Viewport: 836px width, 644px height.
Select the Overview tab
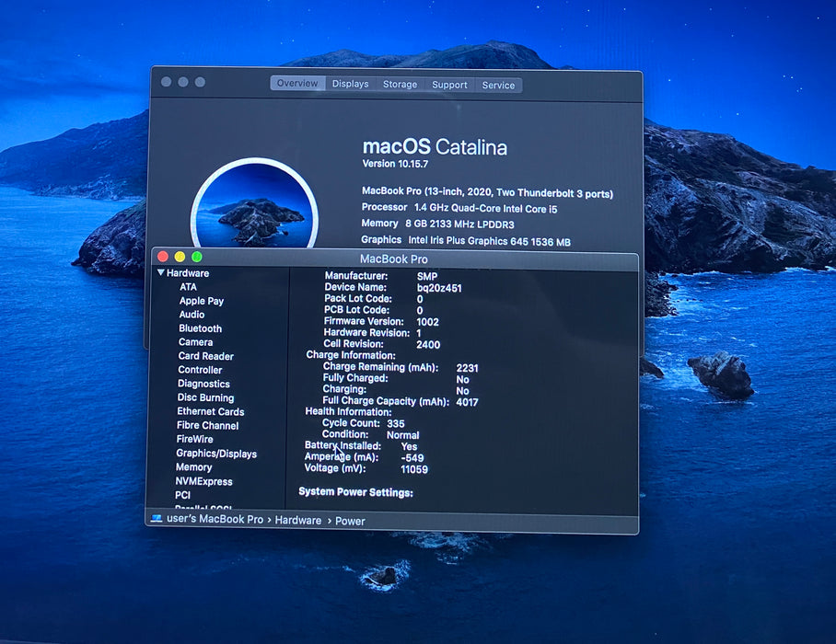click(x=297, y=83)
